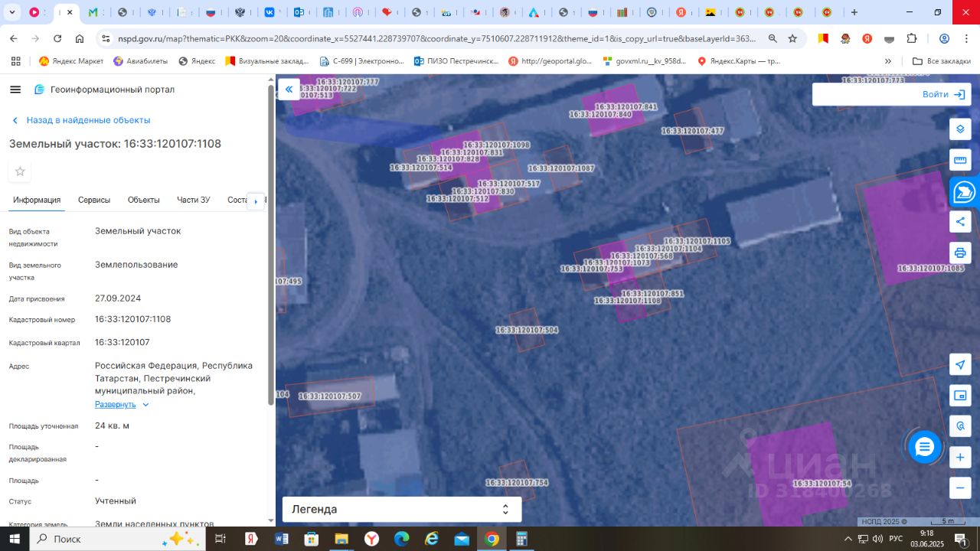Open the Chrome three-dot menu
Viewport: 980px width, 551px height.
[x=966, y=39]
